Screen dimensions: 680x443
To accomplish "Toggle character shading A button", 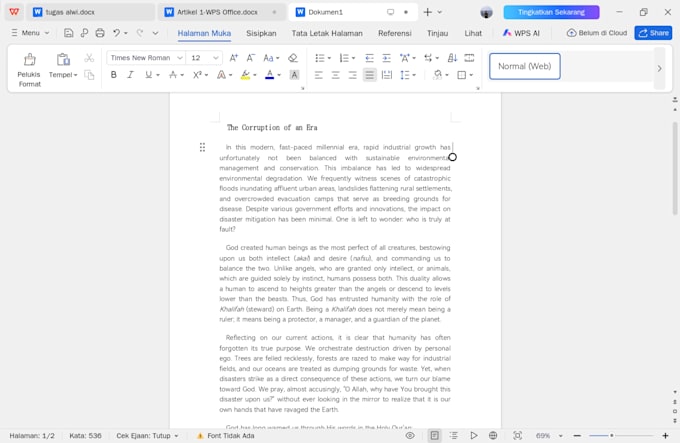I will click(x=294, y=75).
